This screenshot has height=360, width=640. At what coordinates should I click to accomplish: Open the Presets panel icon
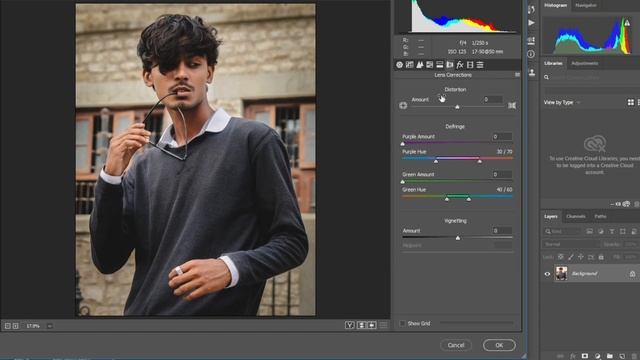(x=480, y=64)
